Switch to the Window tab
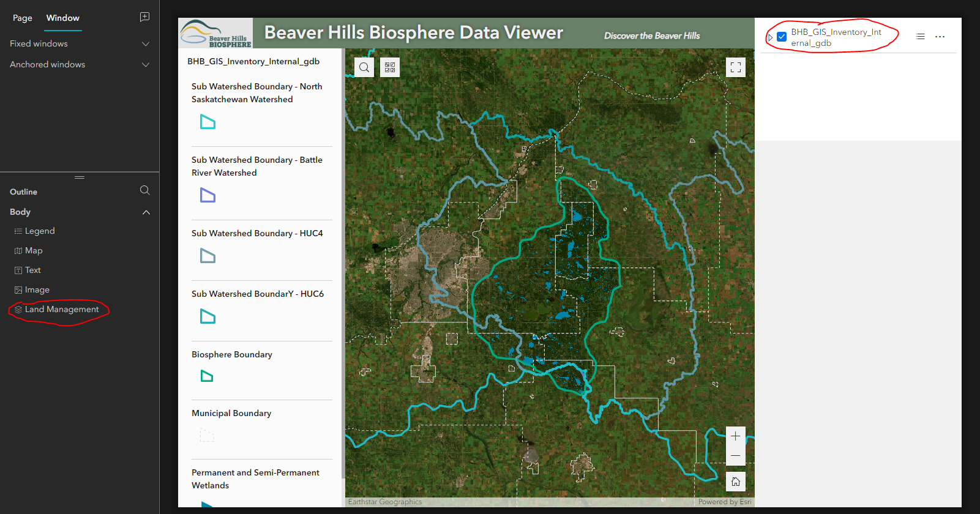 63,18
